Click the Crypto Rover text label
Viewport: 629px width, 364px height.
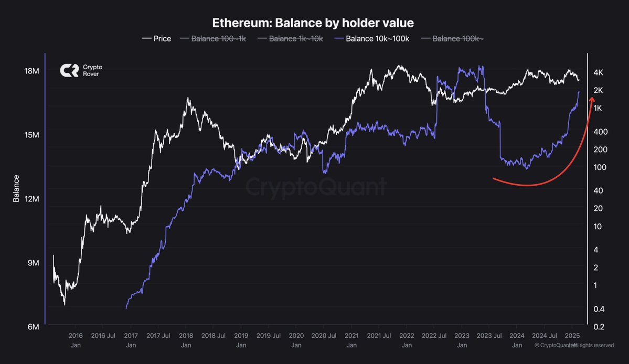(92, 71)
